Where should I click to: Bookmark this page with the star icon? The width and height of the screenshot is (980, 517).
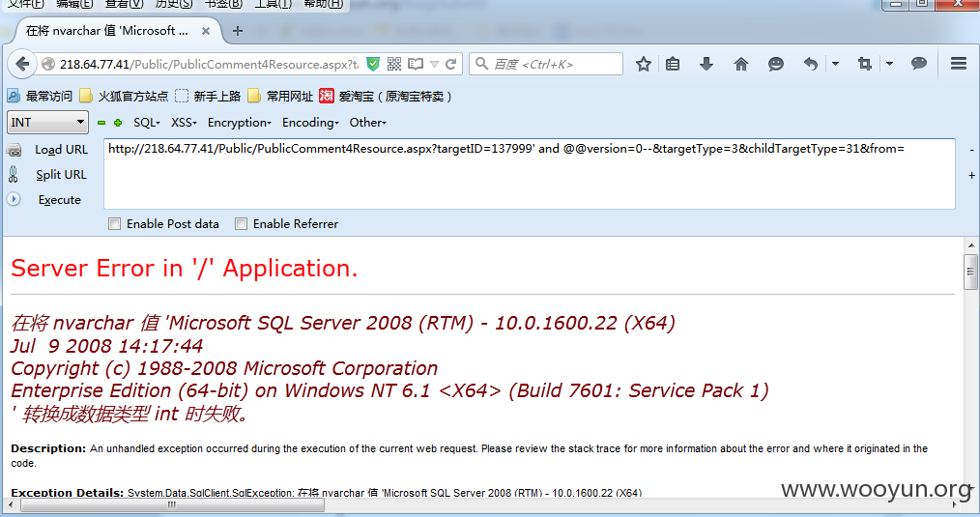[643, 64]
